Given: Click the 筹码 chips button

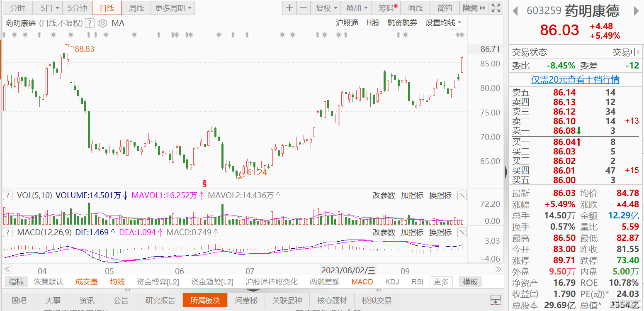Looking at the screenshot, I should (386, 8).
